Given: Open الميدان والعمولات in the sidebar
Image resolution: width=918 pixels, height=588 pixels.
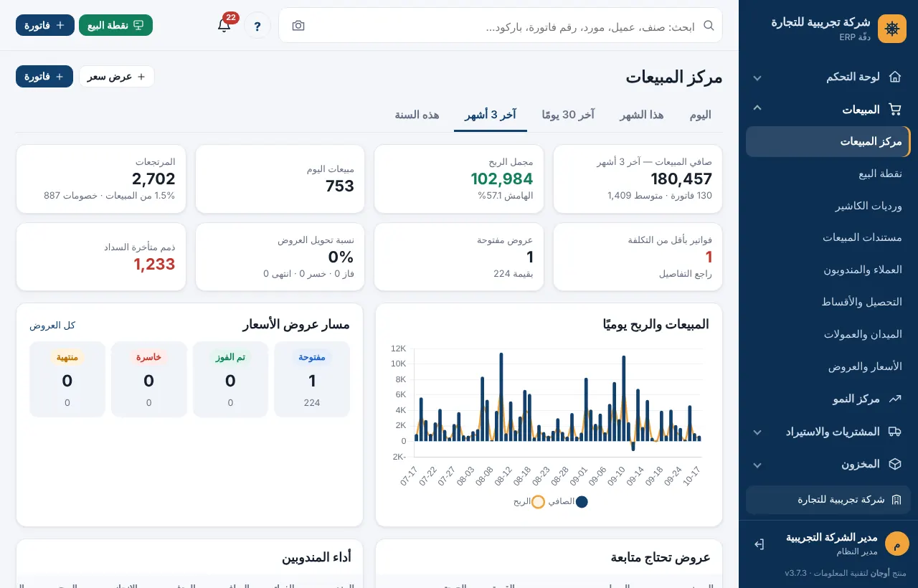Looking at the screenshot, I should click(x=828, y=334).
